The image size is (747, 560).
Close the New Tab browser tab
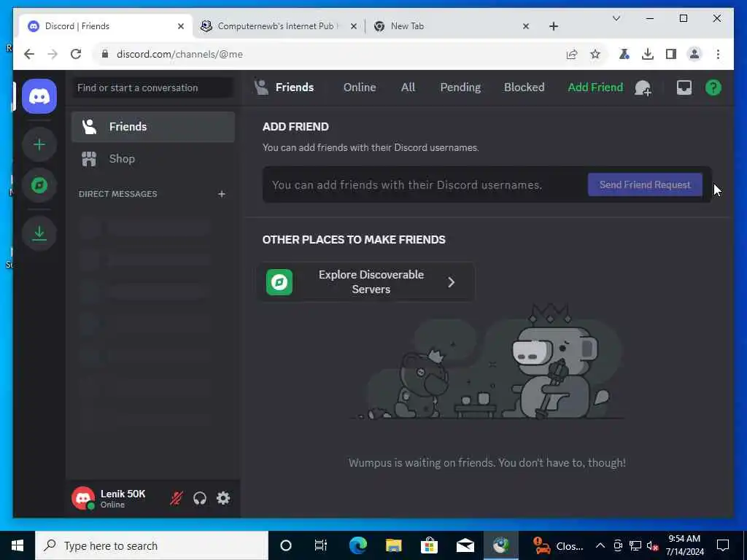click(526, 27)
